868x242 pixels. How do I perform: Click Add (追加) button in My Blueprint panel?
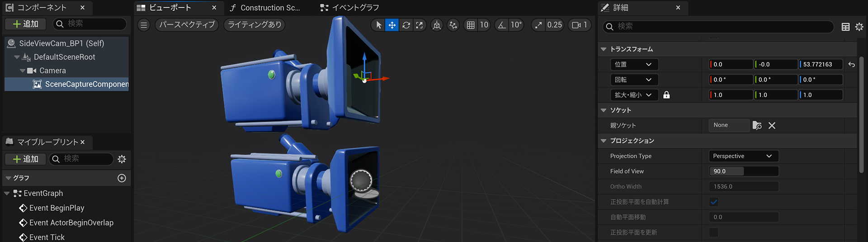pyautogui.click(x=26, y=159)
